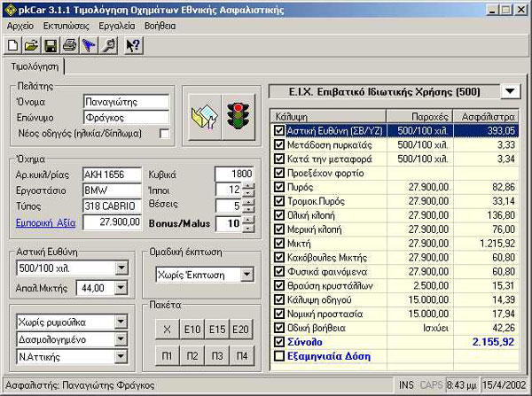532x396 pixels.
Task: Open the vehicle category dropdown at top right
Action: pos(511,91)
